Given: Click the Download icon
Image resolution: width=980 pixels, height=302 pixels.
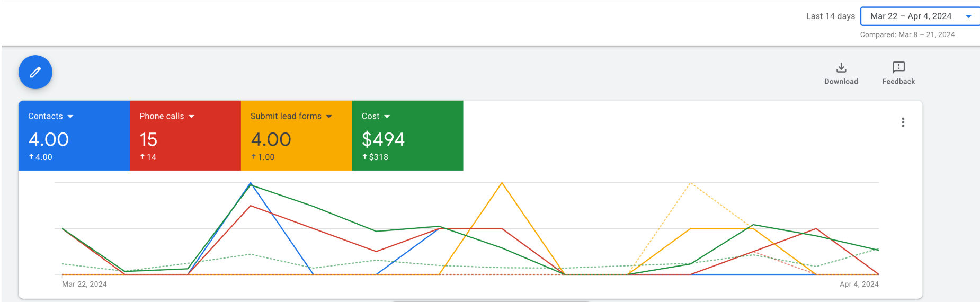Looking at the screenshot, I should [x=841, y=68].
